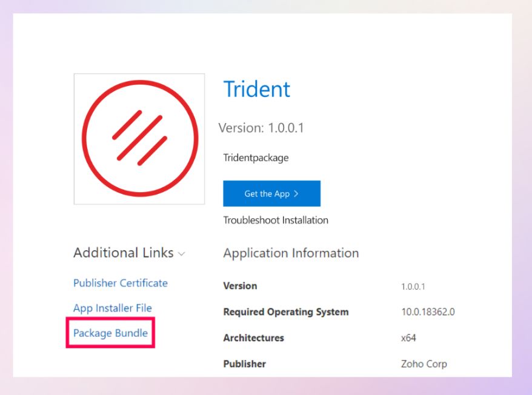Image resolution: width=532 pixels, height=395 pixels.
Task: Open the Trident title link
Action: click(x=256, y=89)
